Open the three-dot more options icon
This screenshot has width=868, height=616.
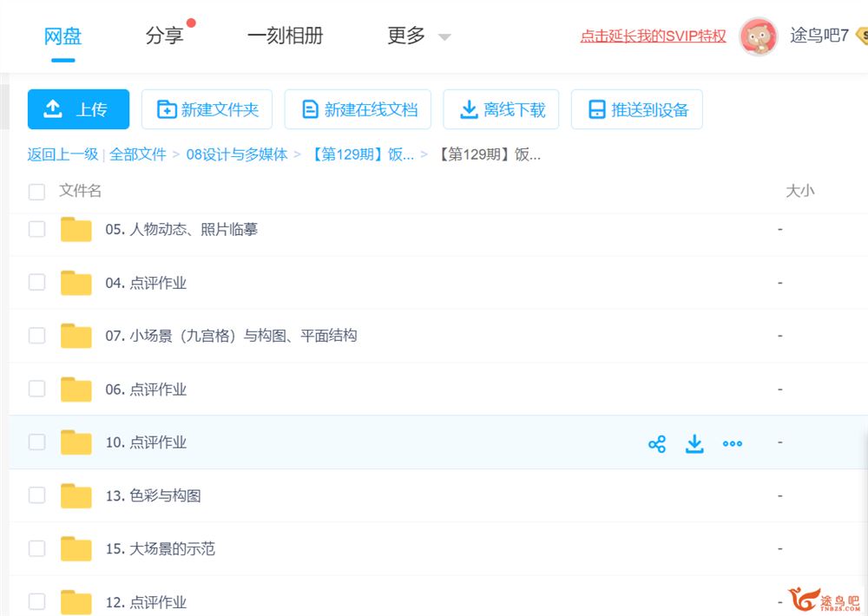click(x=733, y=444)
